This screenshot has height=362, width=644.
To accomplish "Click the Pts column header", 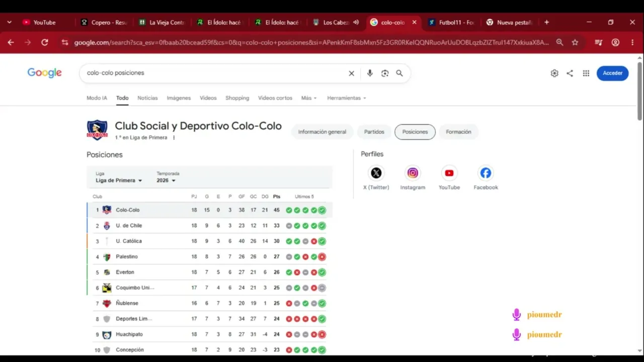I will point(277,197).
